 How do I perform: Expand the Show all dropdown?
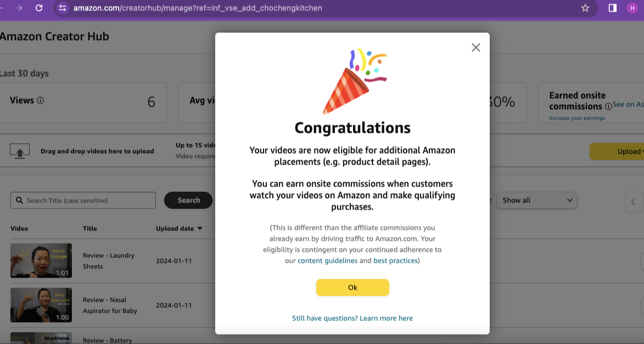click(537, 200)
